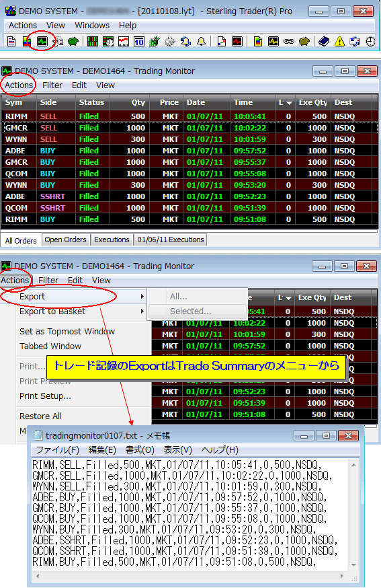This screenshot has height=588, width=381.
Task: Switch to the Open Orders tab
Action: click(x=65, y=240)
